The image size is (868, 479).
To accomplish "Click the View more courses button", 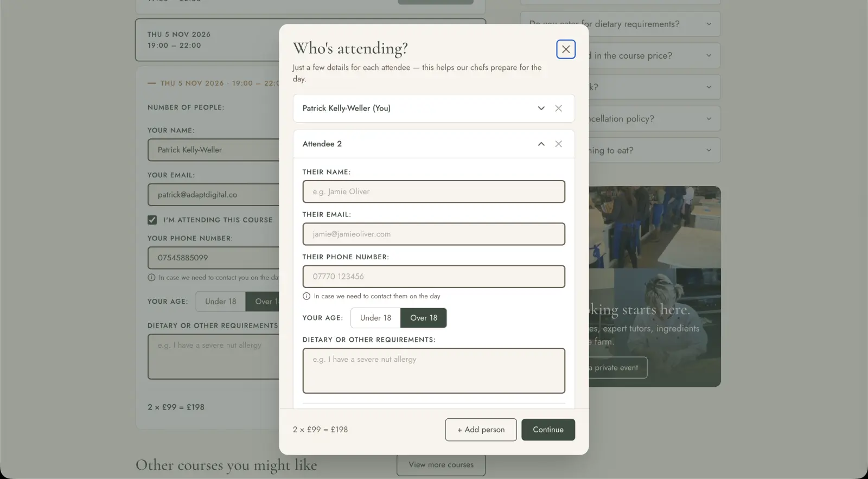I will tap(441, 465).
